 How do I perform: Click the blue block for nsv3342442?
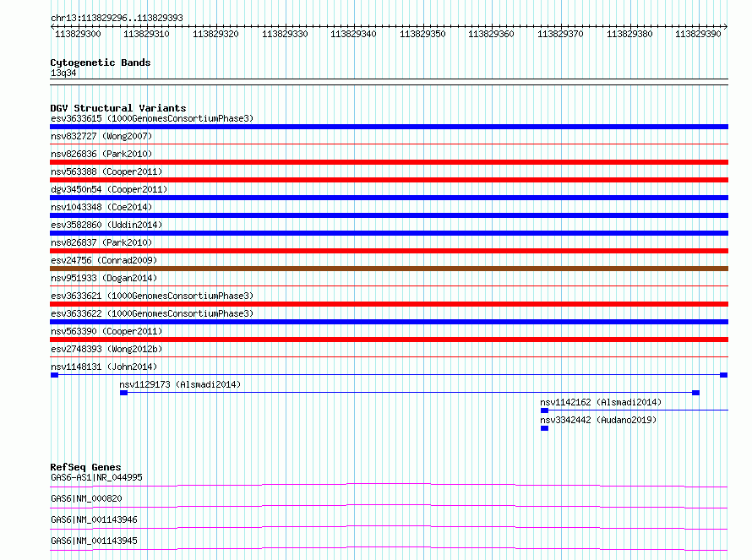pos(544,428)
